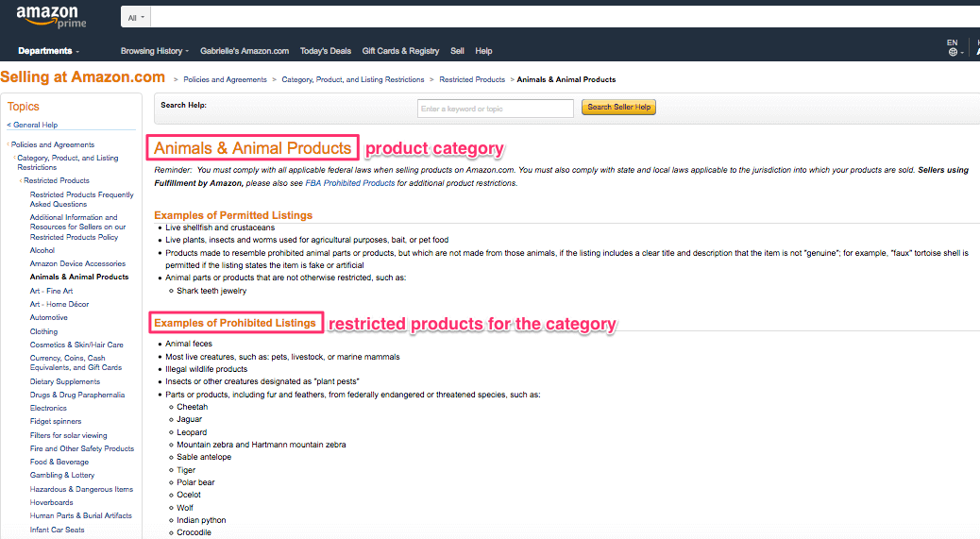Open sidebar Category, Product, and Listing Restrictions
The width and height of the screenshot is (980, 539).
click(x=67, y=162)
